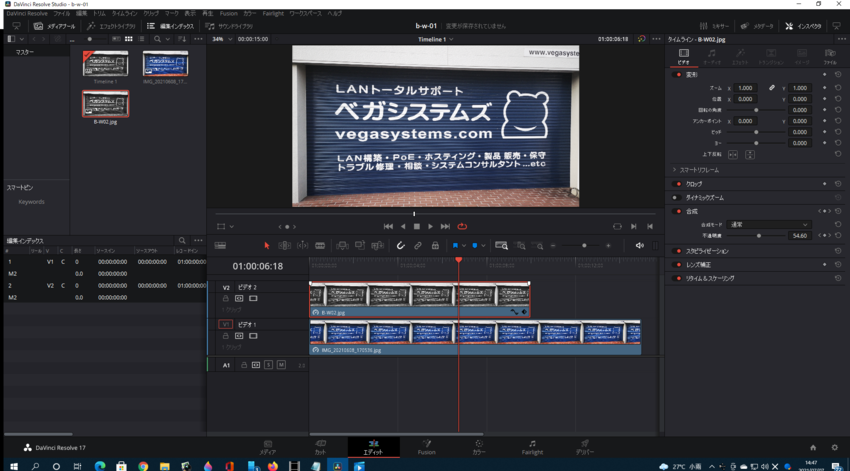This screenshot has height=471, width=850.
Task: Open marker color dropdown arrow
Action: (x=483, y=246)
